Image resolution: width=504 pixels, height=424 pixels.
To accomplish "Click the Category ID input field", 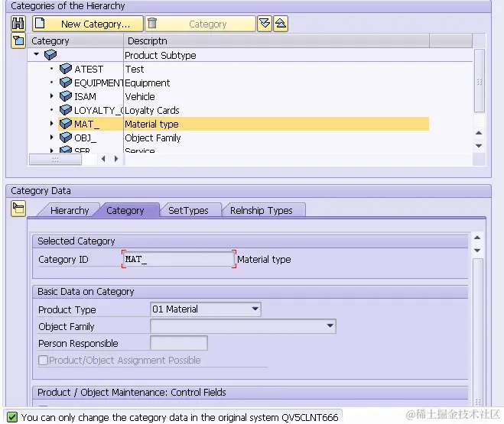I will (x=179, y=259).
